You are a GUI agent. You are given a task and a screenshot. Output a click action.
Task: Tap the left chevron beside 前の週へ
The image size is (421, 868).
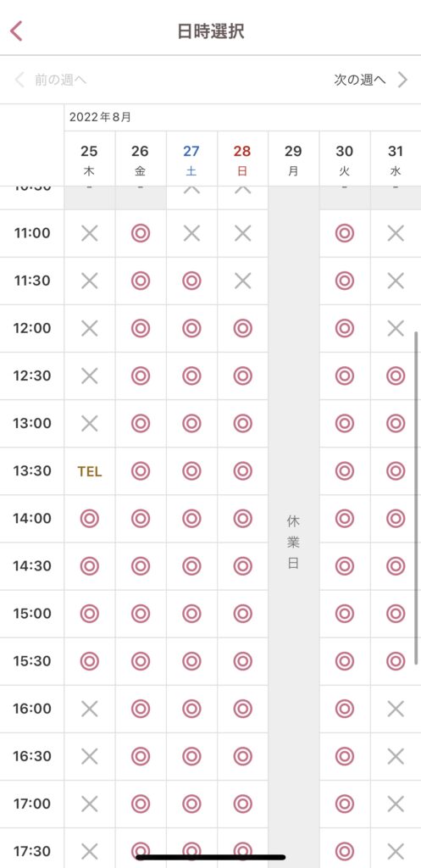(x=19, y=80)
